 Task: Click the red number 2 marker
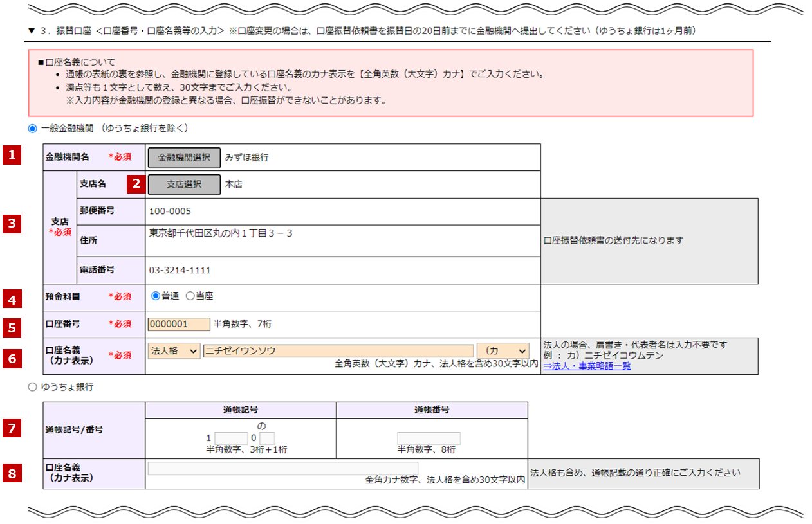(136, 184)
